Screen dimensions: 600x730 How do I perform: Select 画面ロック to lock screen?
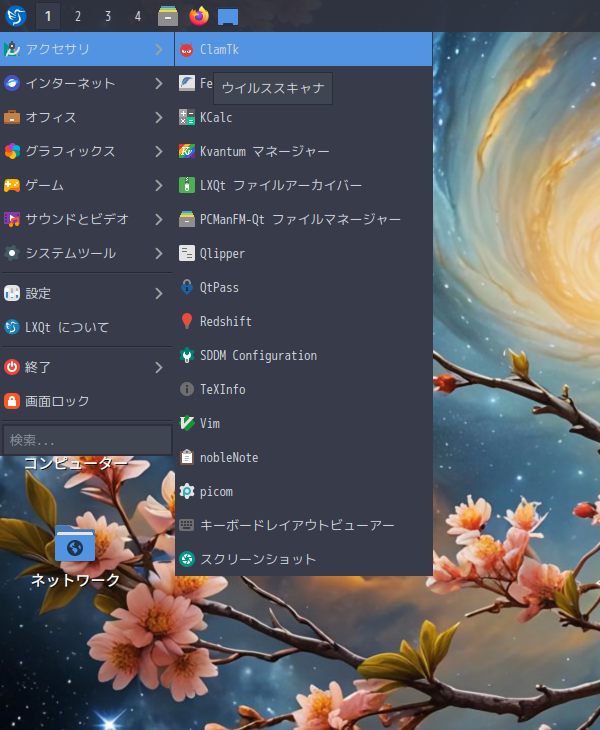pyautogui.click(x=87, y=401)
